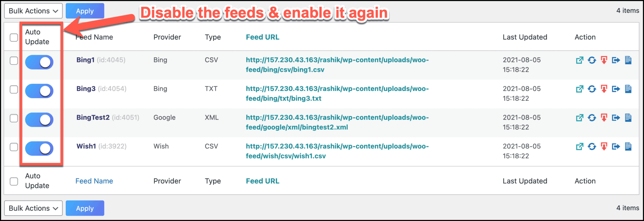644x221 pixels.
Task: Toggle auto update for Wish1
Action: [x=39, y=148]
